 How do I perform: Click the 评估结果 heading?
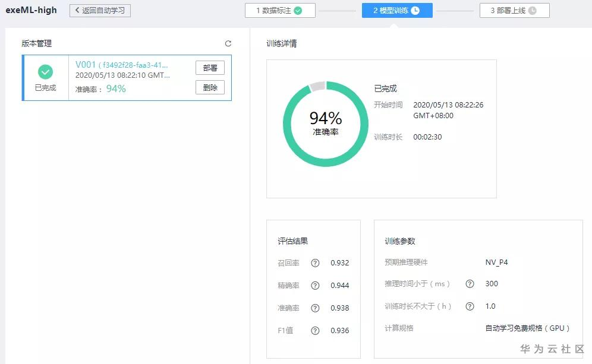[292, 241]
